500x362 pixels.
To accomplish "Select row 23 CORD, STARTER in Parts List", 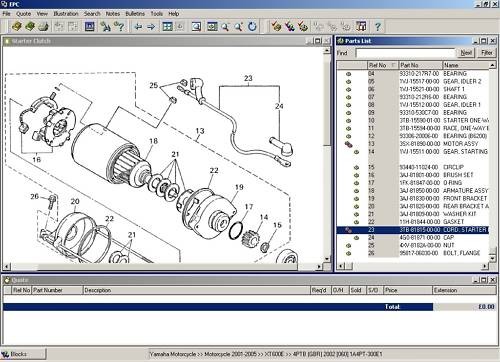I will point(413,230).
